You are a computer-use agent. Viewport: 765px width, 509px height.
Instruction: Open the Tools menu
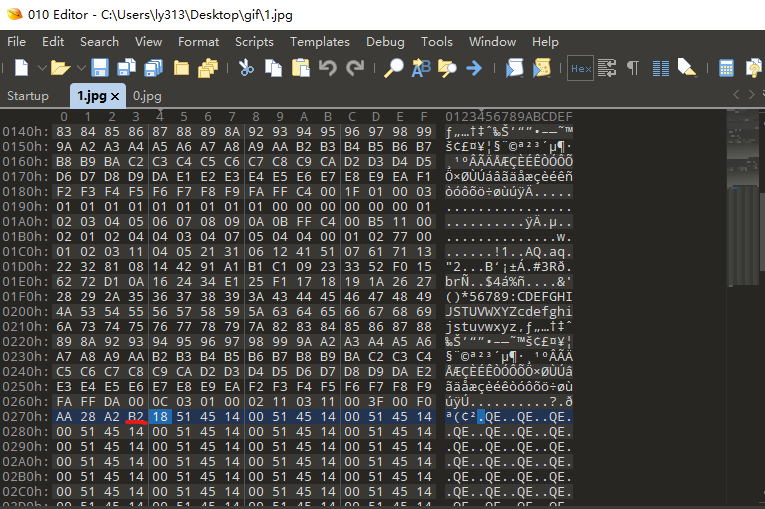click(437, 42)
